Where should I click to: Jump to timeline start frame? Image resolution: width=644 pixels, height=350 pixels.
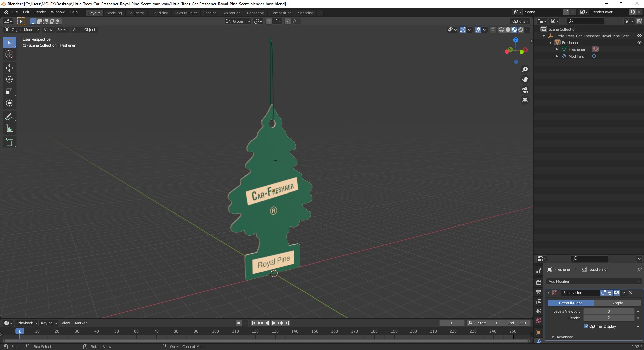click(254, 323)
